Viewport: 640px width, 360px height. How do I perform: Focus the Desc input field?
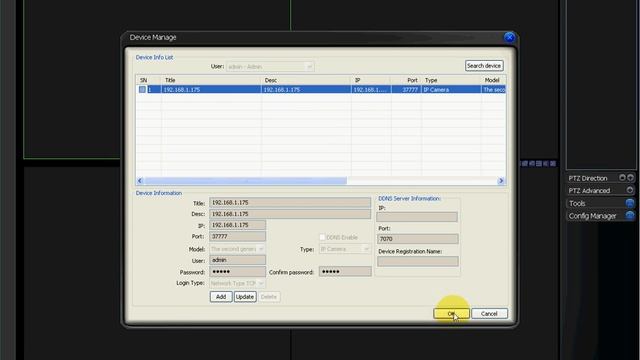point(290,214)
